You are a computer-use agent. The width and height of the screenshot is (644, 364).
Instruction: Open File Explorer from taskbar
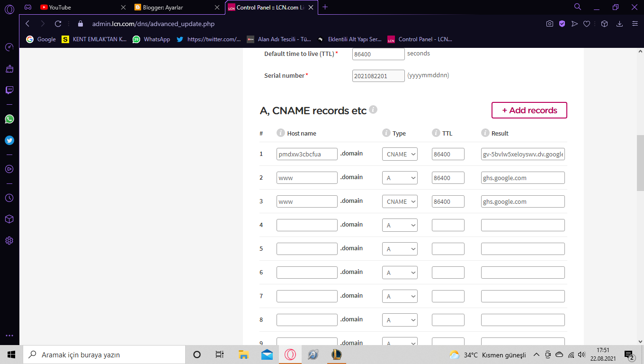pos(243,355)
